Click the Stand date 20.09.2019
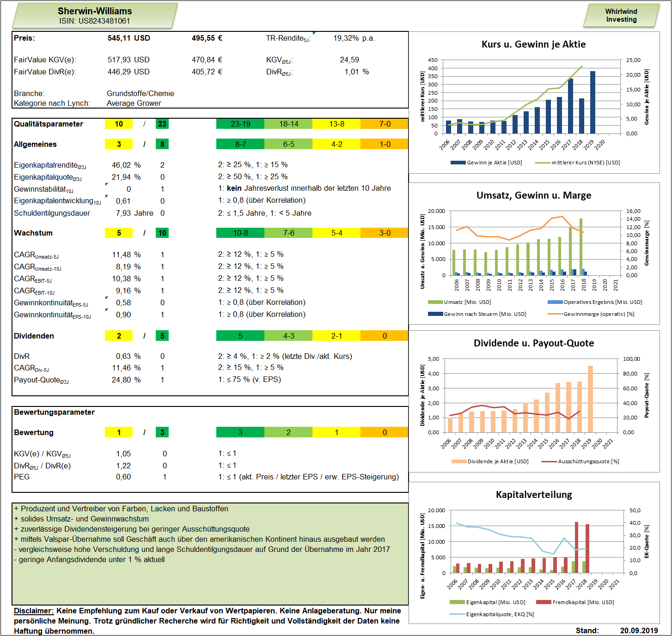 point(639,630)
